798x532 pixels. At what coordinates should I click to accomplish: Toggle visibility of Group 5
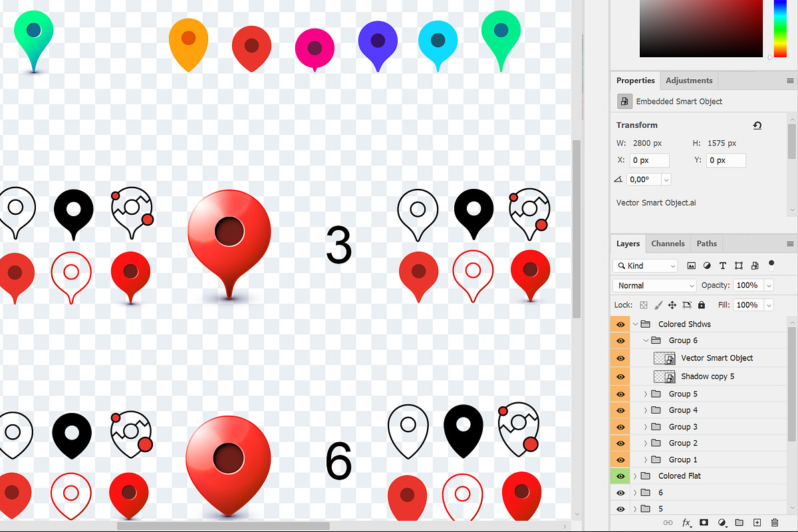click(620, 394)
